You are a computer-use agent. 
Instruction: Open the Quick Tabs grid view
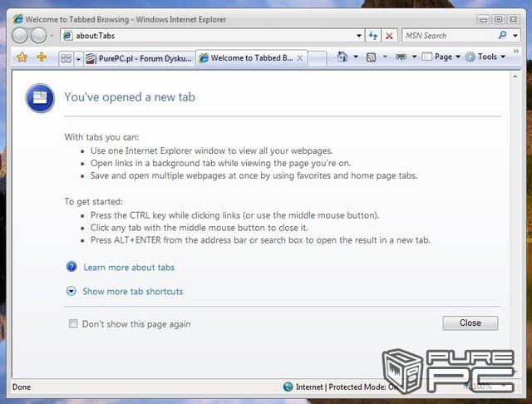pos(66,58)
